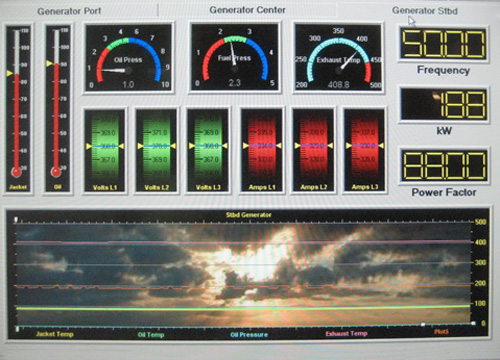Click the Amps L3 red gauge
Image resolution: width=500 pixels, height=360 pixels.
365,150
